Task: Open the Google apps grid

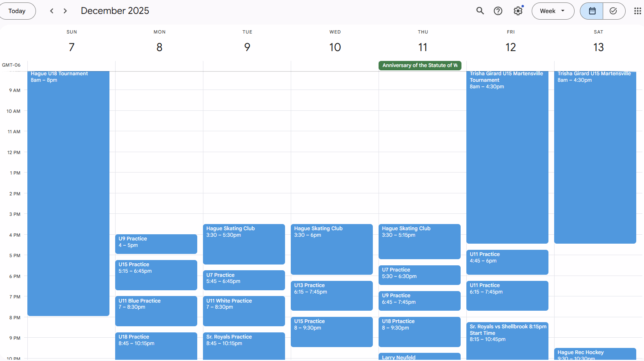Action: pyautogui.click(x=637, y=11)
